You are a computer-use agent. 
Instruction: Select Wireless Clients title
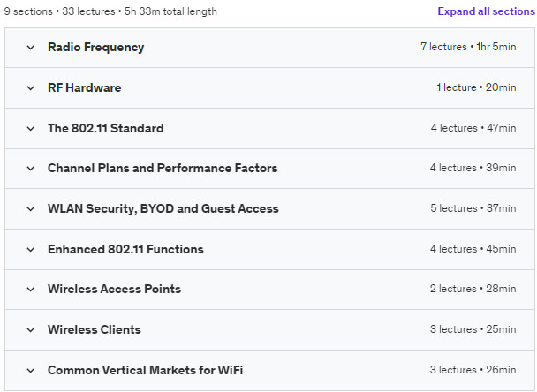[x=95, y=329]
